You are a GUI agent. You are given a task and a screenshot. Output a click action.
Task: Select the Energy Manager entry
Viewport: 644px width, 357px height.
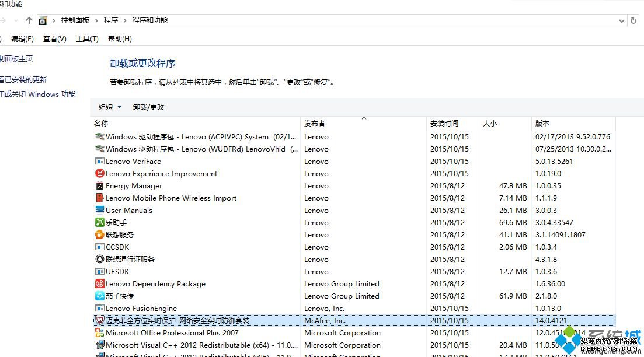(134, 186)
